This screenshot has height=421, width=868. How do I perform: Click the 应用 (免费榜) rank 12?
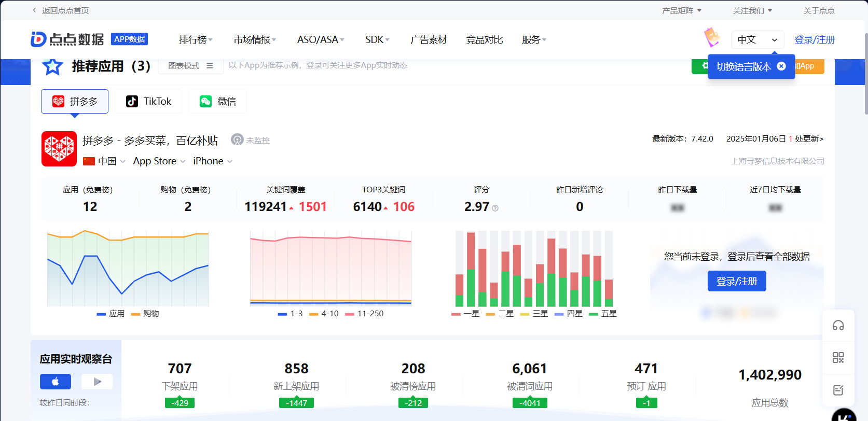click(90, 207)
